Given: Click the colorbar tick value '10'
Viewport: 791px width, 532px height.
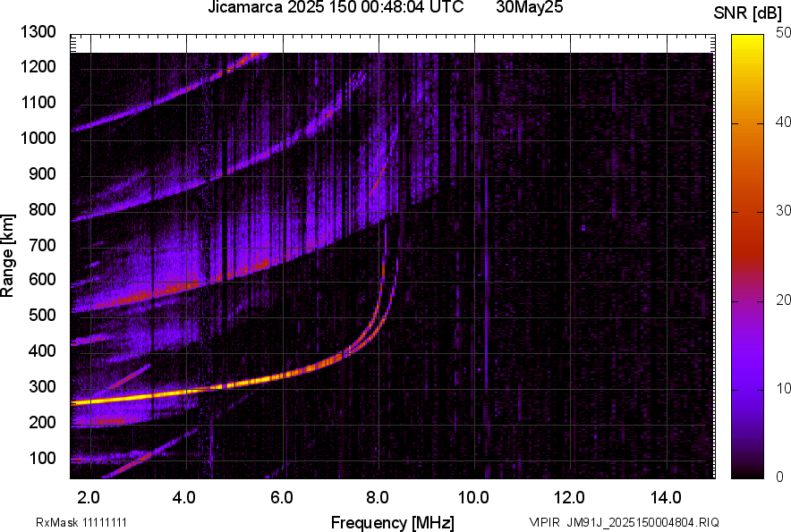Looking at the screenshot, I should [x=783, y=388].
